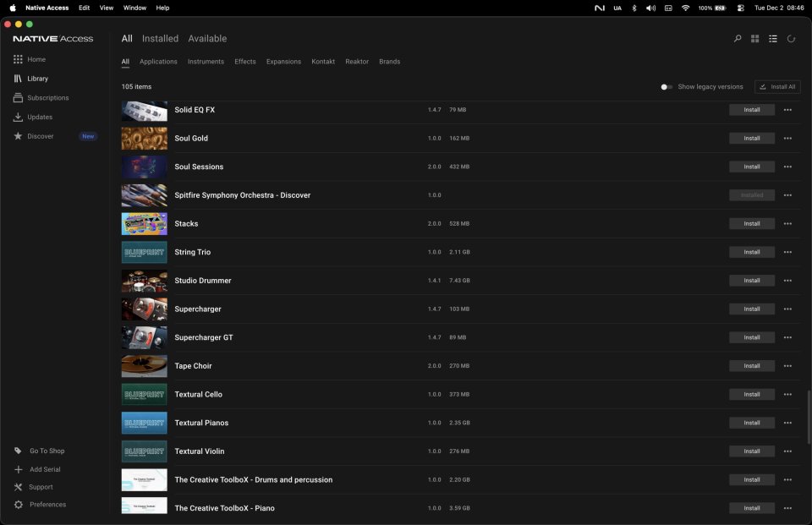Open more options for Tape Choir
Viewport: 812px width, 525px height.
787,365
